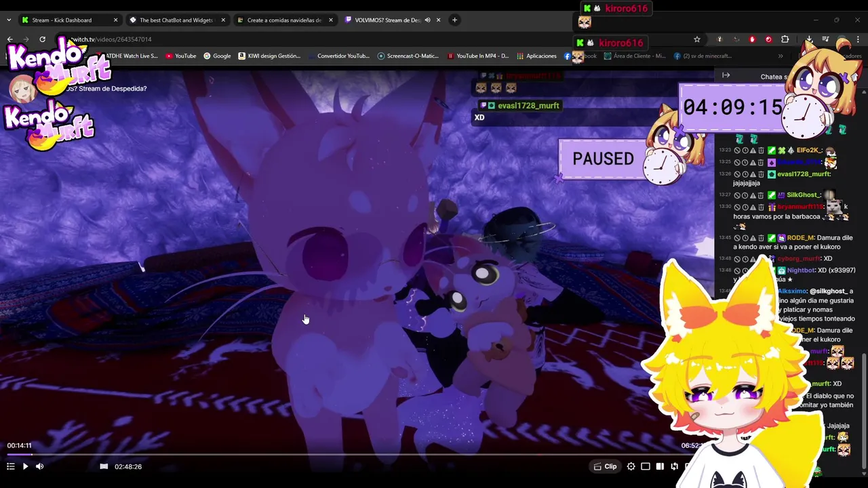Minimize the browser window

tap(815, 20)
